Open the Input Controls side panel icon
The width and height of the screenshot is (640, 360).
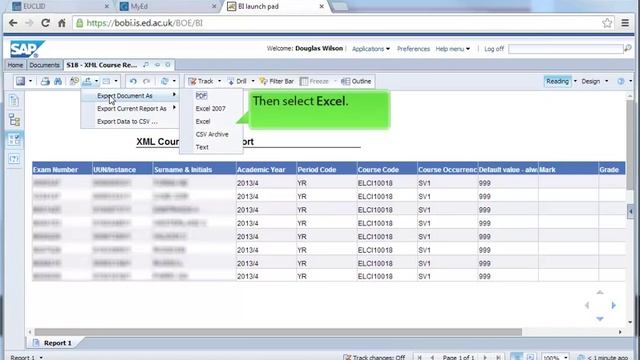14,140
